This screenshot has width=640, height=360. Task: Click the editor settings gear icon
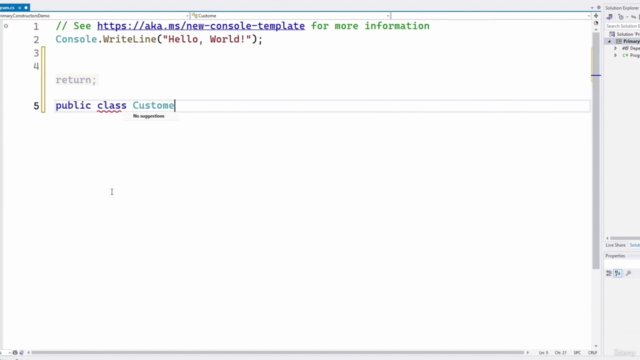(599, 8)
